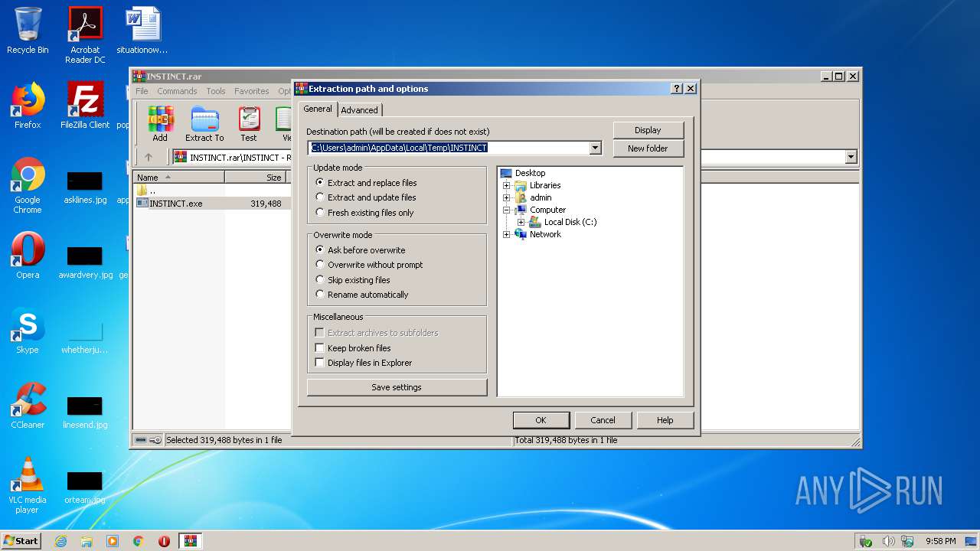Select the CCleaner desktop shortcut

28,406
